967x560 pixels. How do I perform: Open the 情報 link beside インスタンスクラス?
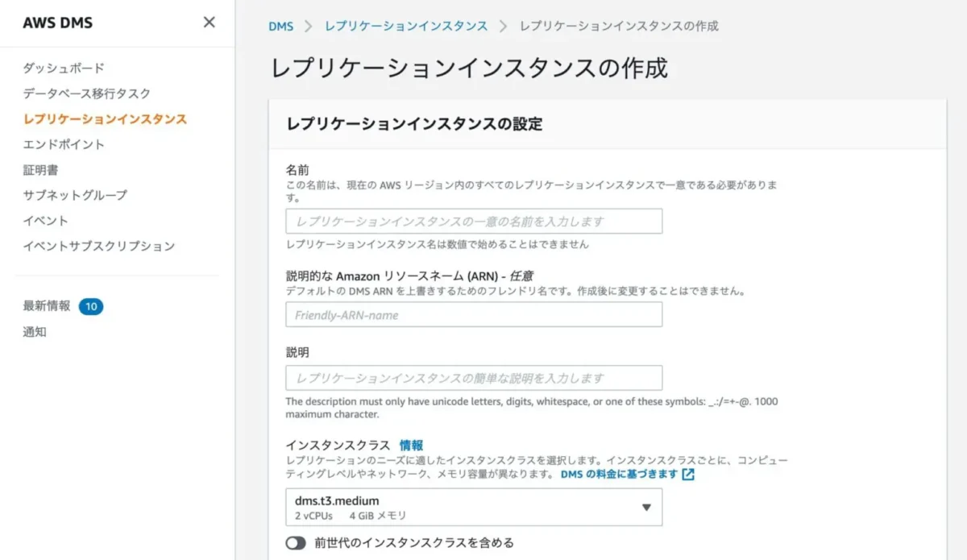pos(411,445)
